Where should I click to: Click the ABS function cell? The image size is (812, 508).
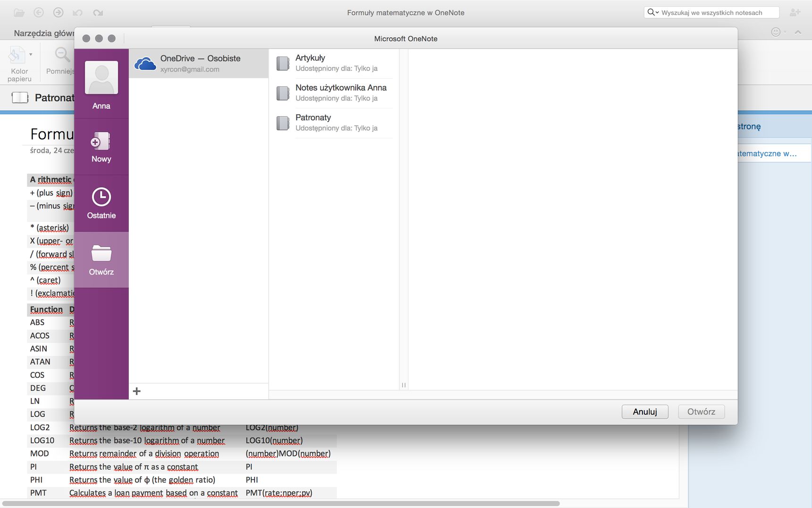[37, 322]
